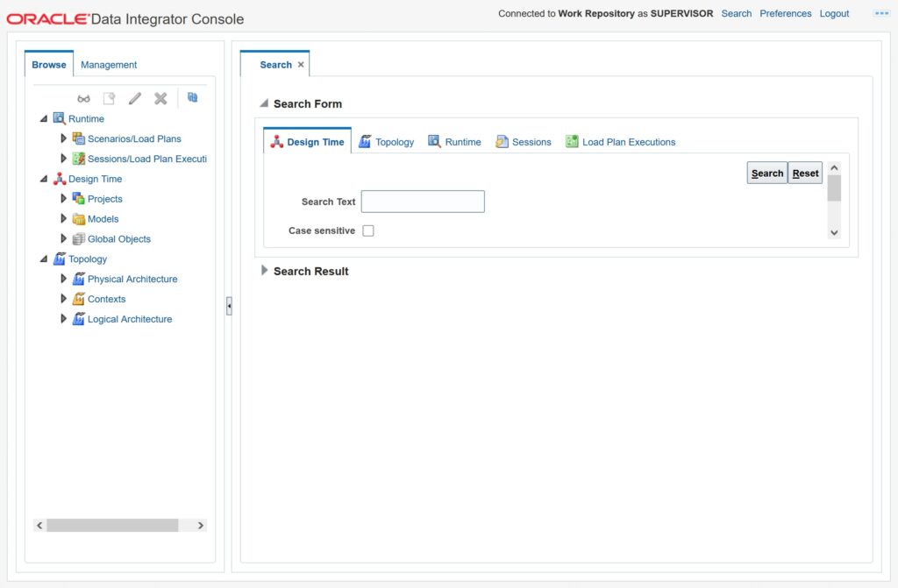Click the Runtime node icon in tree

coord(59,118)
